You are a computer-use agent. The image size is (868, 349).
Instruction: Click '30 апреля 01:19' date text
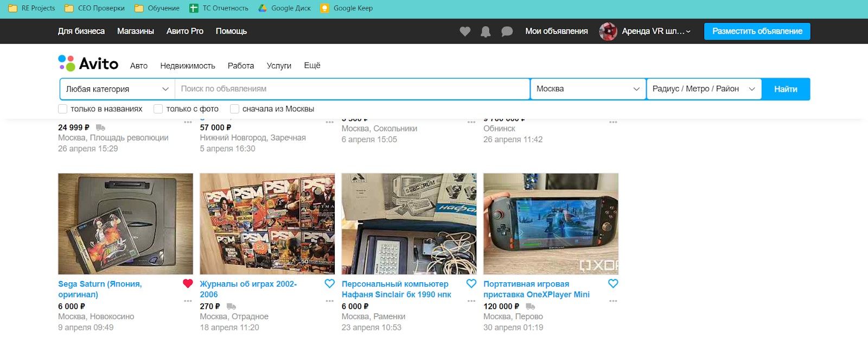(513, 327)
